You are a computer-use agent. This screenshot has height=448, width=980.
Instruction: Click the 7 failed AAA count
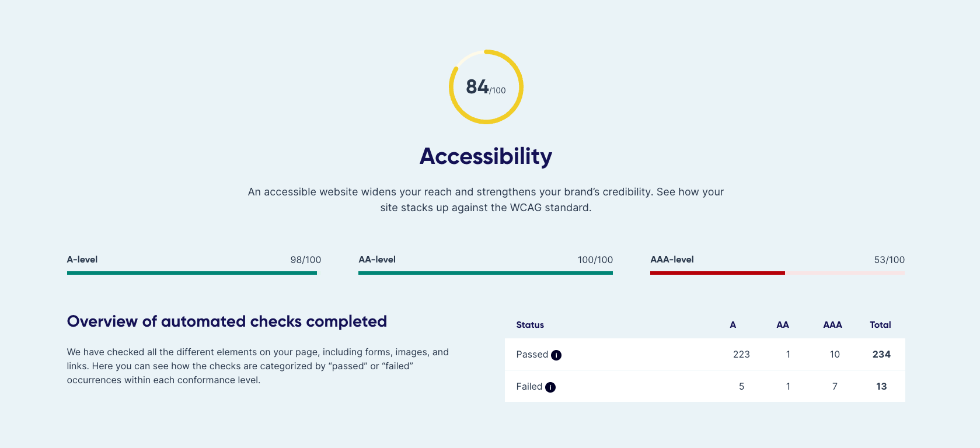point(835,386)
